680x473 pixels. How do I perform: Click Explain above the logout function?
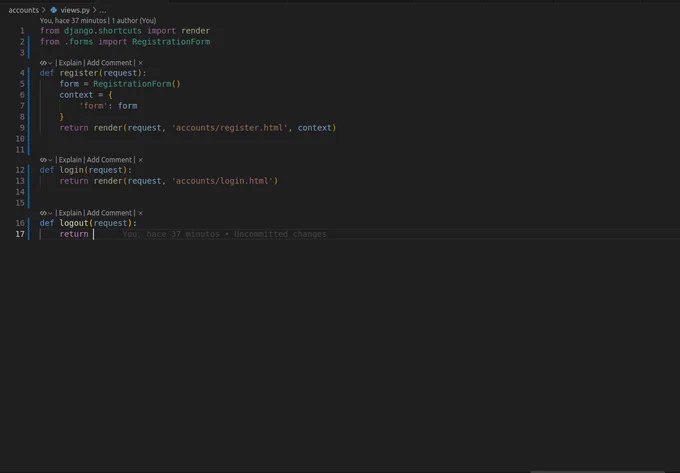[70, 213]
